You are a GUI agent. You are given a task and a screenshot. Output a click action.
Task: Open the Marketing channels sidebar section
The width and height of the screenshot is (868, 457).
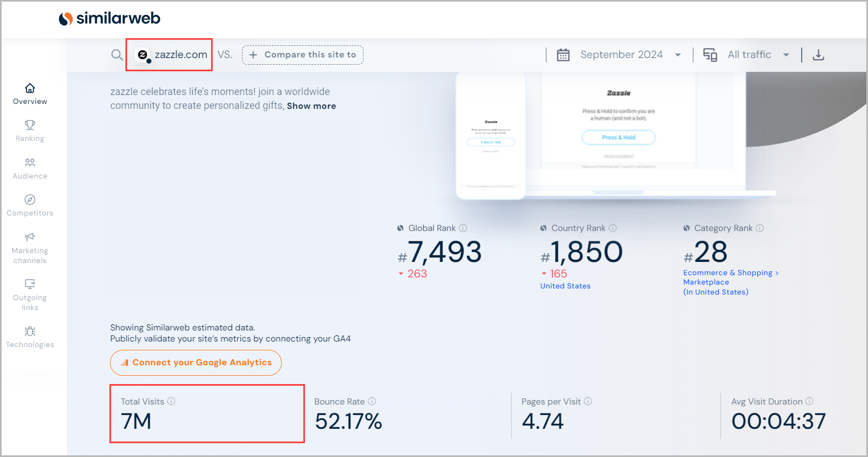30,248
